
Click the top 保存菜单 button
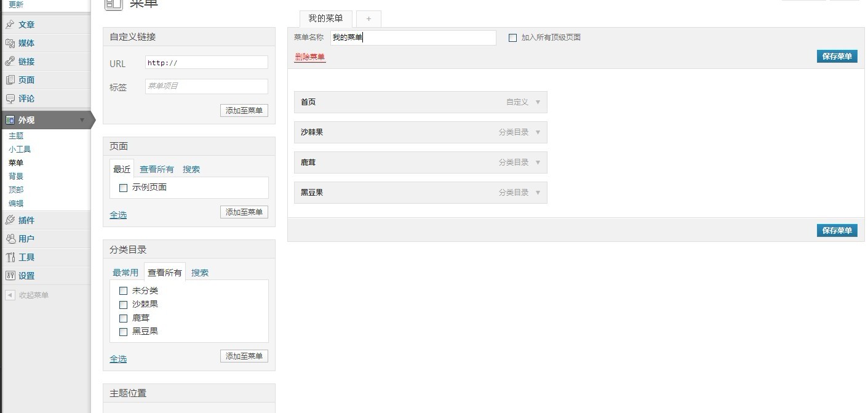click(x=837, y=56)
